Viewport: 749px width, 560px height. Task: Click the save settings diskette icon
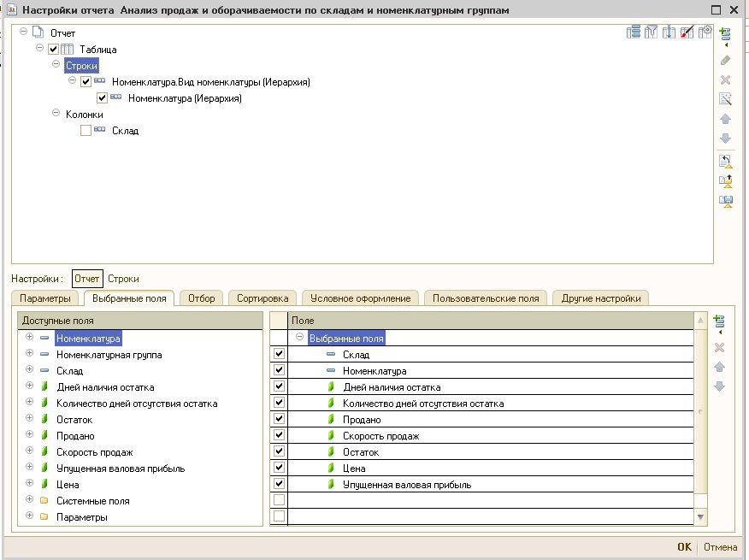pos(725,202)
